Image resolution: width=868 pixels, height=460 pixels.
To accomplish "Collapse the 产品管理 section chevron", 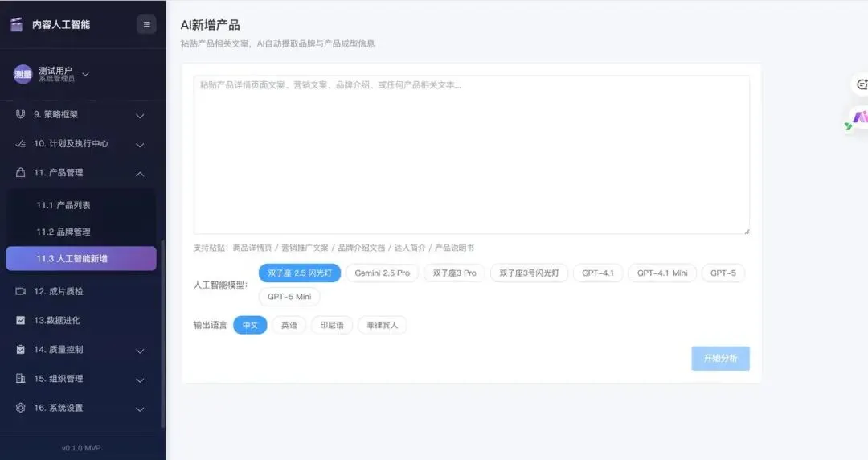I will pyautogui.click(x=140, y=174).
